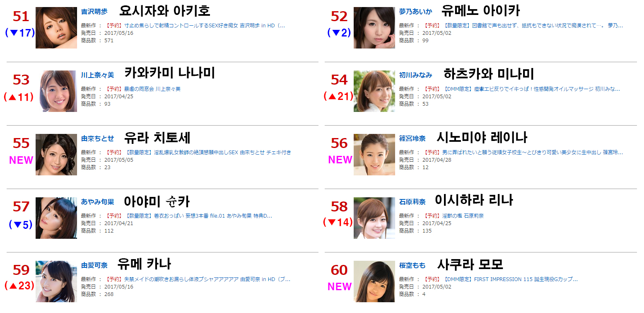This screenshot has width=644, height=313.
Task: Click the blue name link 吉沢明歩
Action: click(94, 12)
